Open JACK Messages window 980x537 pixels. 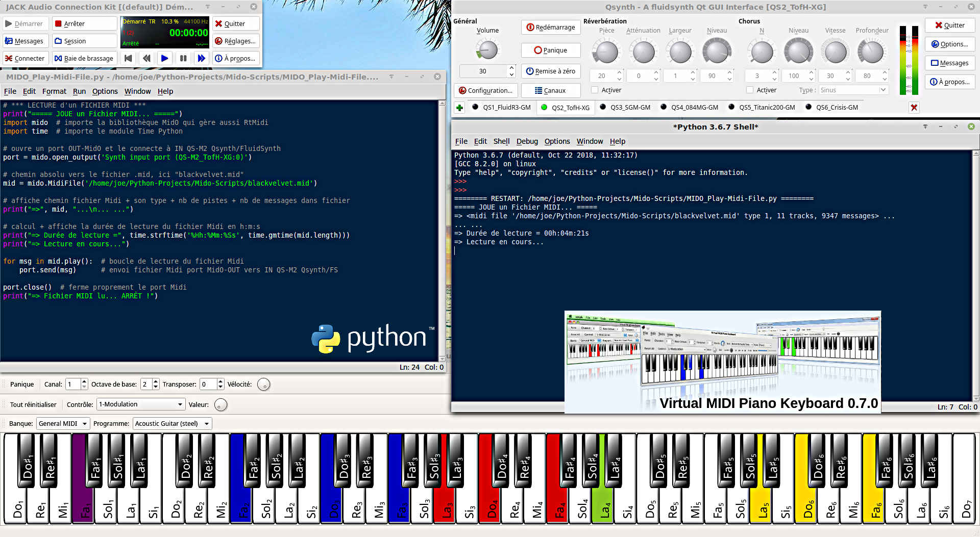click(x=26, y=41)
